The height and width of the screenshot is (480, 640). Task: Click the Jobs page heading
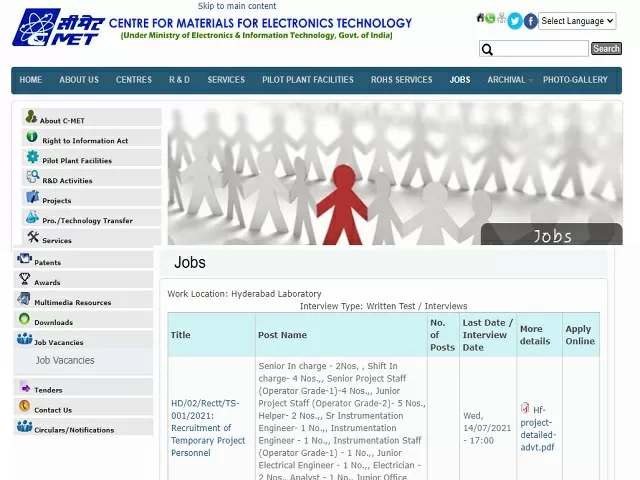(x=190, y=262)
